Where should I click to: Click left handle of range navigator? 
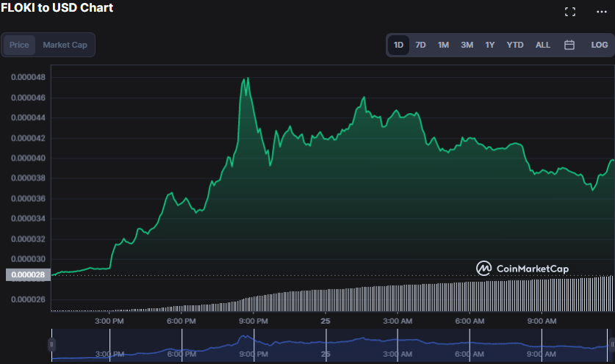51,344
